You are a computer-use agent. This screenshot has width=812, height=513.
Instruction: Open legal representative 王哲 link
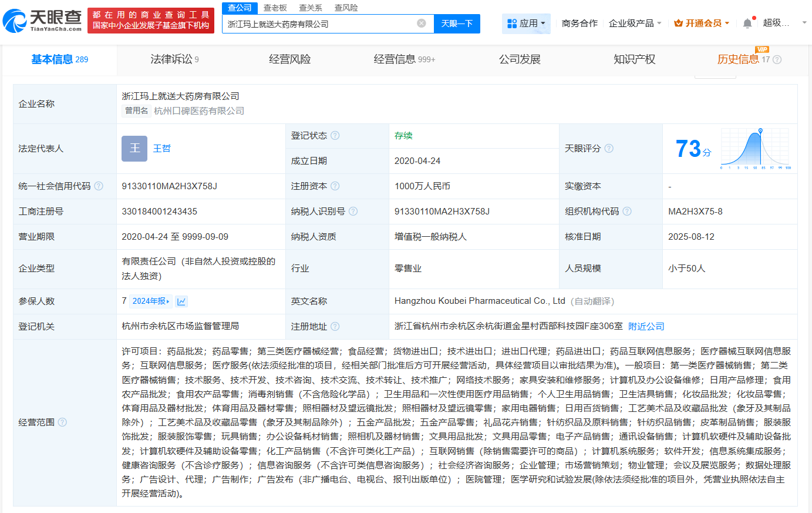click(161, 149)
